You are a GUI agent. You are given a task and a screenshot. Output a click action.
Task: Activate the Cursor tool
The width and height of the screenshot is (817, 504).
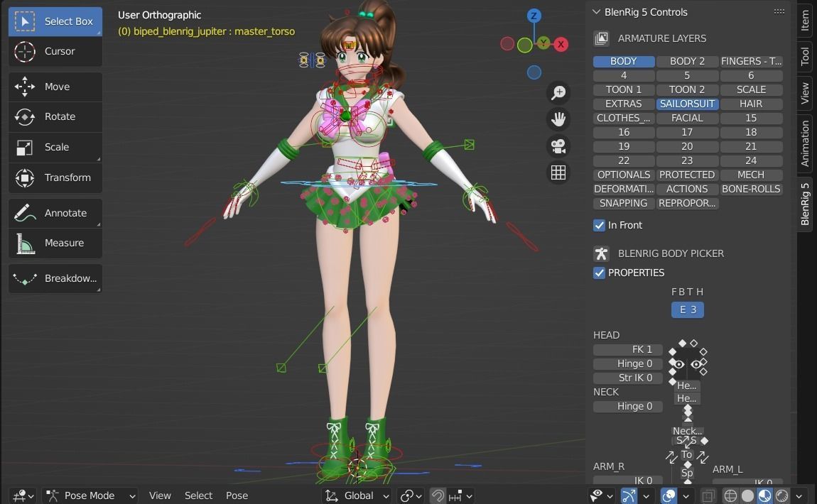point(55,52)
